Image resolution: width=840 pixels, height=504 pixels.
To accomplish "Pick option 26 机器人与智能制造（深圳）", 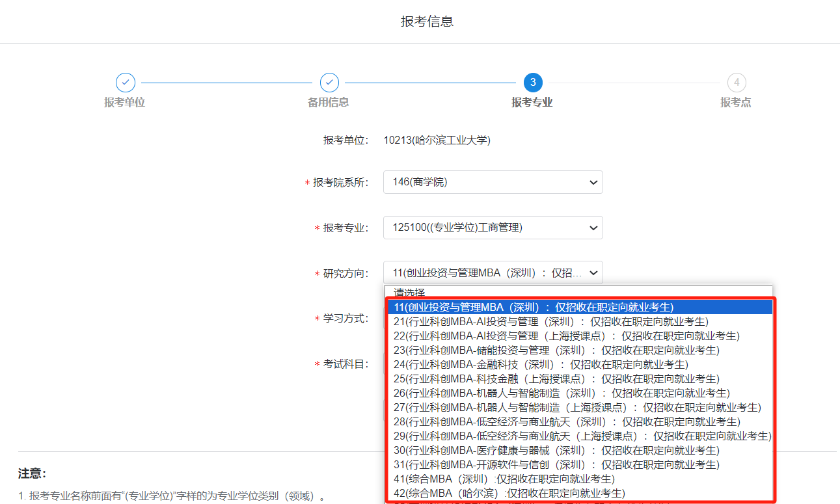I will tap(561, 393).
